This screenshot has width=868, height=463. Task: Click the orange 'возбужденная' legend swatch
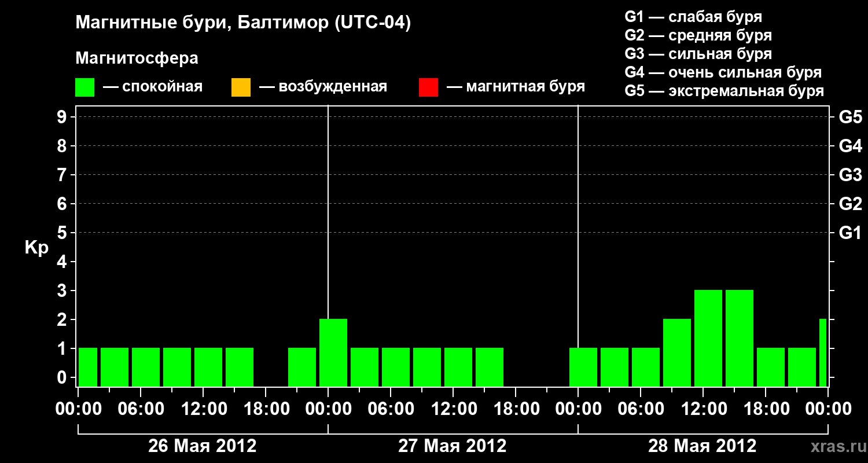click(x=241, y=87)
